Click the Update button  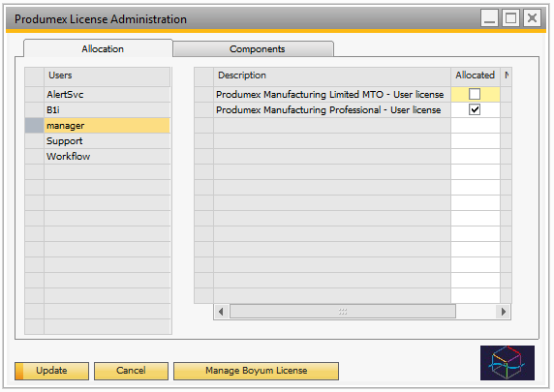[x=51, y=371]
